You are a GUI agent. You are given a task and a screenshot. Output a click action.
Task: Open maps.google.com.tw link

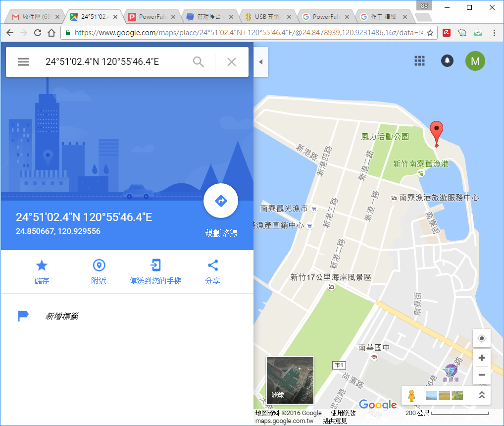pos(284,421)
